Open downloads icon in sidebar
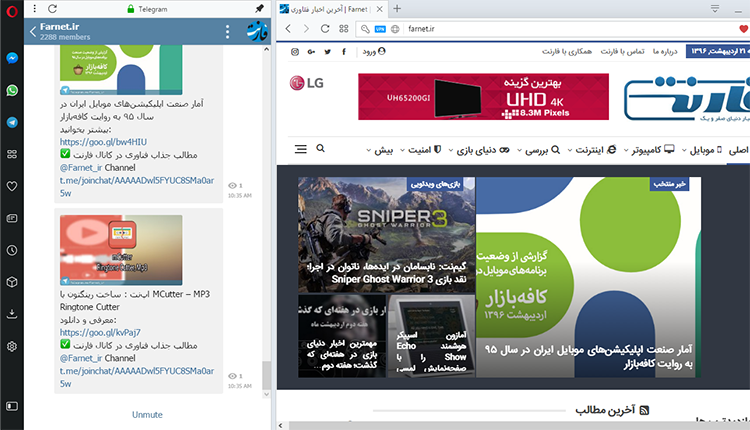This screenshot has height=430, width=750. click(12, 314)
